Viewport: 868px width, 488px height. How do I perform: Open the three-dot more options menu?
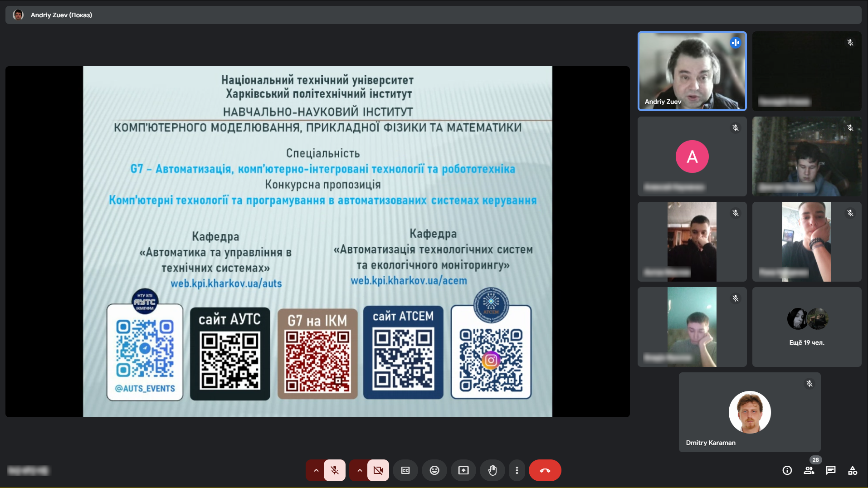coord(517,470)
